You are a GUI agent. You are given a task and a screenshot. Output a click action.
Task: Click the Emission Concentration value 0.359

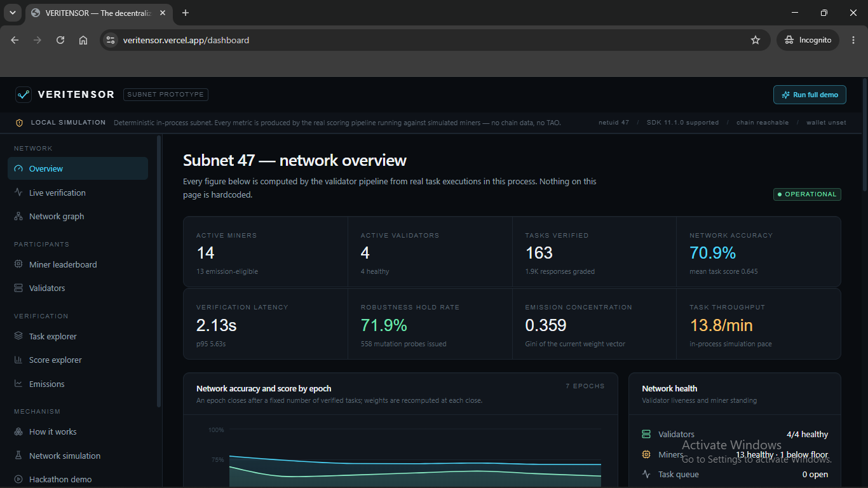point(546,325)
